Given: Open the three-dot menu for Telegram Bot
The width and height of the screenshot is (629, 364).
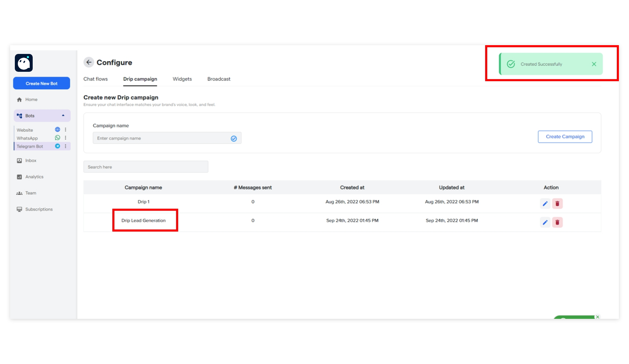Looking at the screenshot, I should click(66, 146).
